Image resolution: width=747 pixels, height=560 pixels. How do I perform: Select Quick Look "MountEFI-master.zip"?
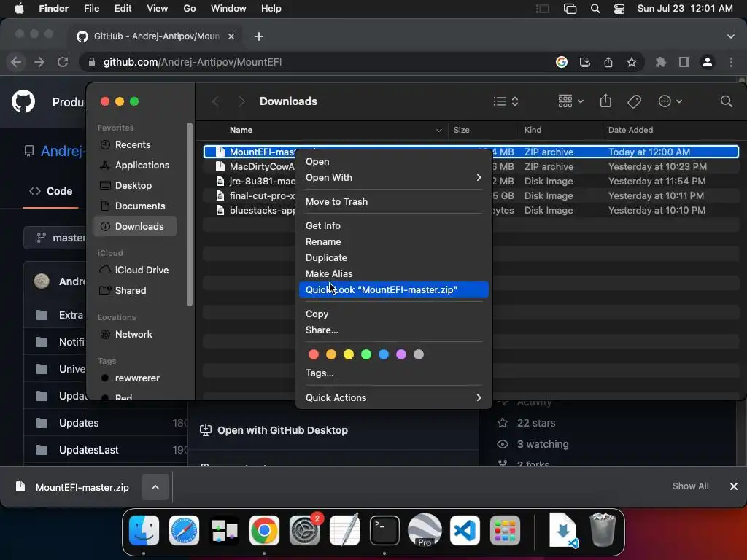point(393,289)
